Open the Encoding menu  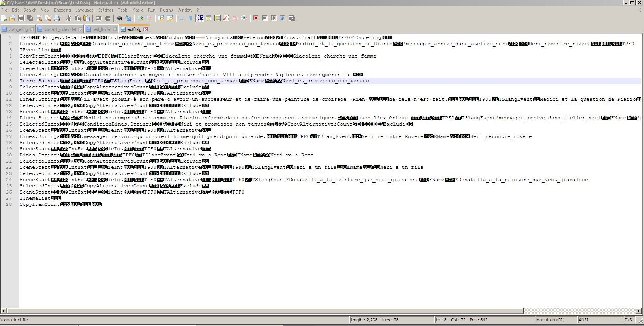point(63,10)
